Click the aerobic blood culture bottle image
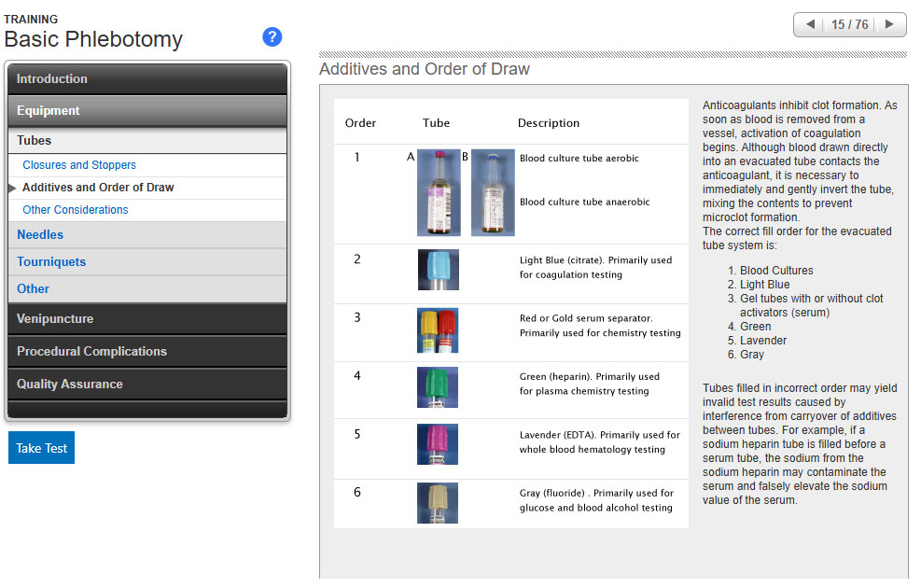921x588 pixels. (x=439, y=192)
